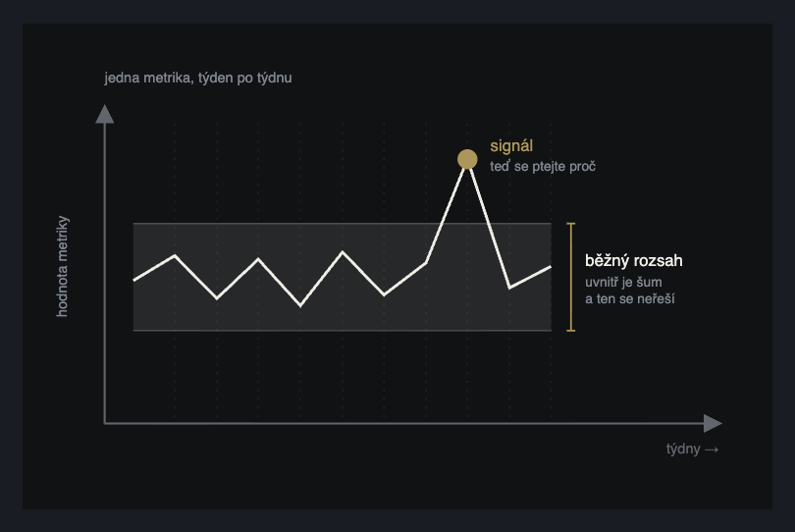The image size is (795, 532).
Task: Click the lowest valley of the line
Action: pos(300,306)
